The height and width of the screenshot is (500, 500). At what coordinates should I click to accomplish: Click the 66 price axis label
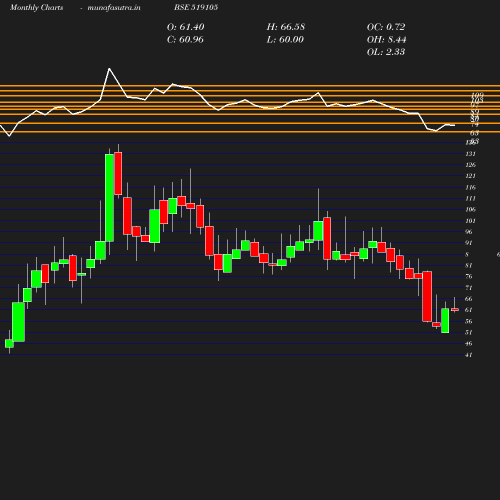click(469, 299)
